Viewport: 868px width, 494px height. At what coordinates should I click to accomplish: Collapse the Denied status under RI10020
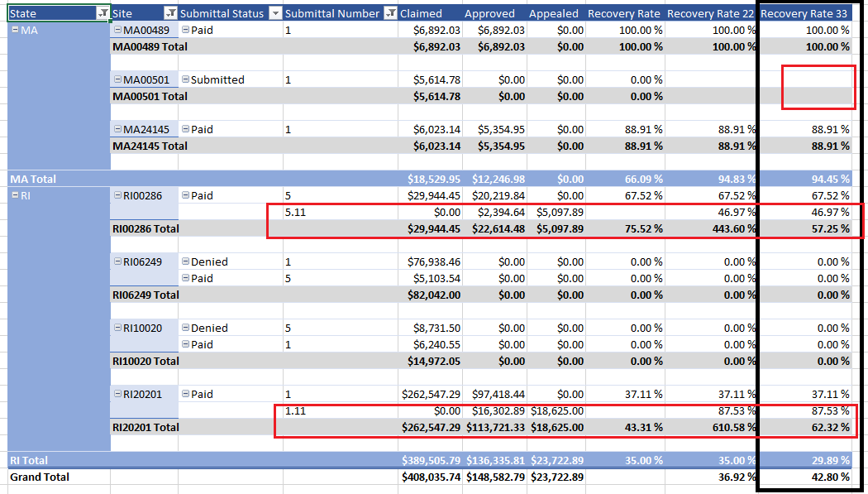pos(186,328)
